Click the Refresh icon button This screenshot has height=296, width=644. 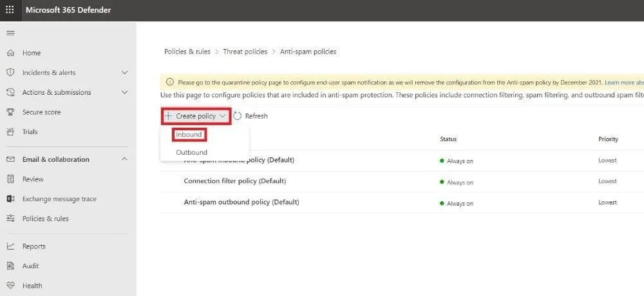[238, 116]
